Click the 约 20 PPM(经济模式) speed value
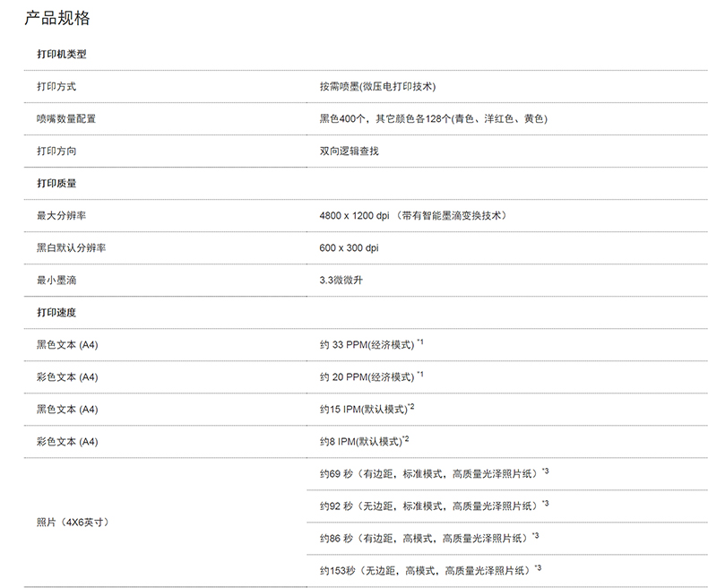 pyautogui.click(x=367, y=377)
